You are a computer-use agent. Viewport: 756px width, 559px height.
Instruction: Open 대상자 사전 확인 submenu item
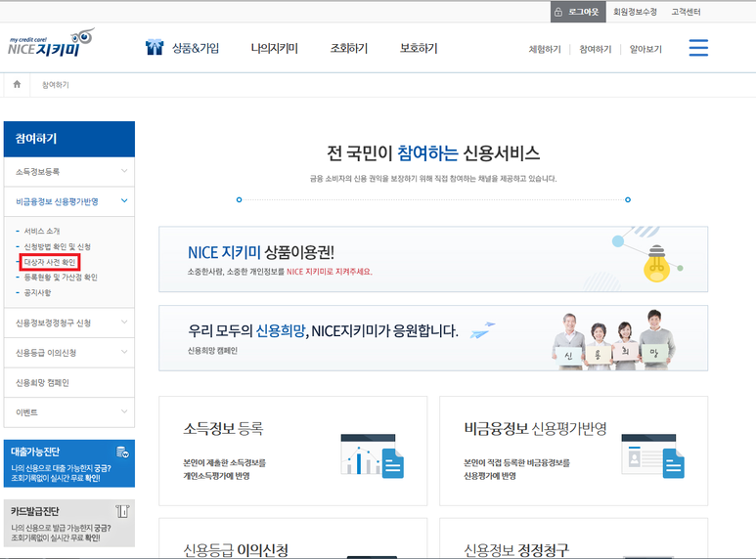click(x=50, y=262)
